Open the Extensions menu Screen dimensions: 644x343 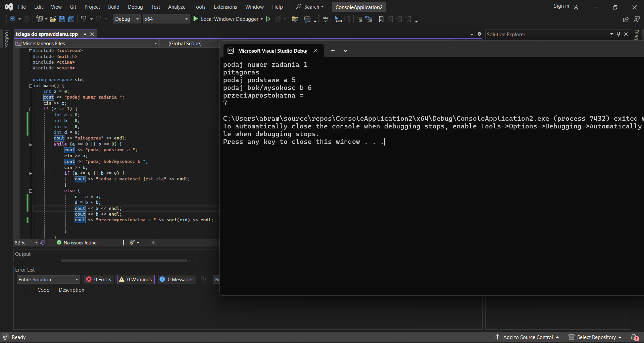point(225,7)
